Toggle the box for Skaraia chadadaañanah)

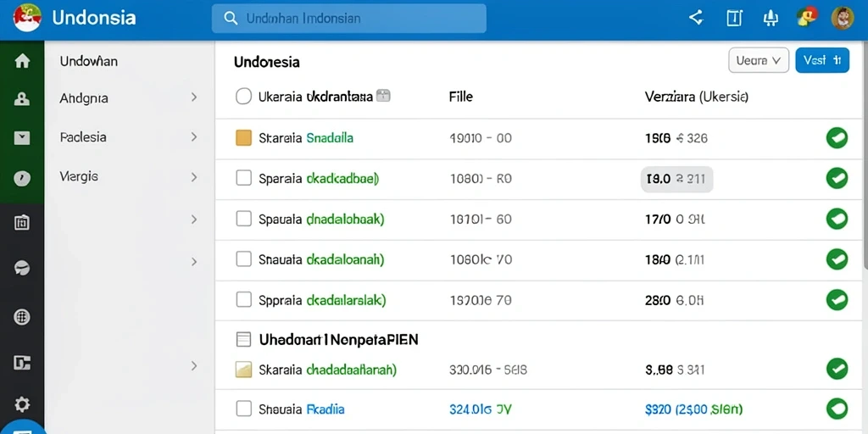point(243,370)
